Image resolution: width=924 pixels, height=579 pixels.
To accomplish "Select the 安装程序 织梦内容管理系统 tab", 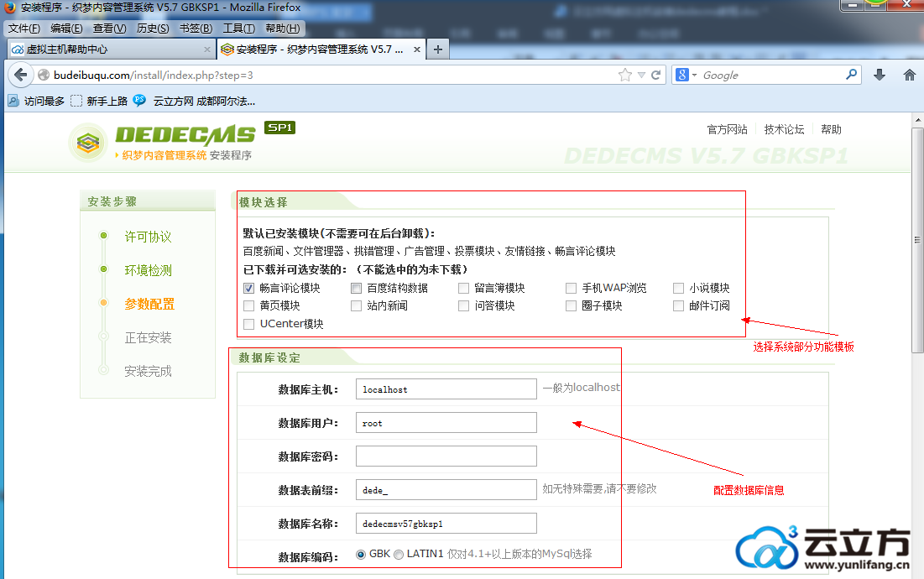I will point(321,50).
